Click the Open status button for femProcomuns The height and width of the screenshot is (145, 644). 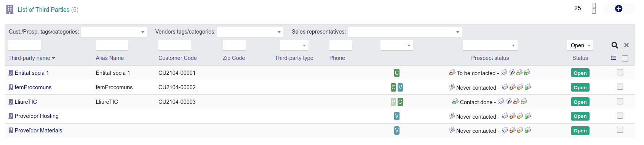click(x=580, y=87)
